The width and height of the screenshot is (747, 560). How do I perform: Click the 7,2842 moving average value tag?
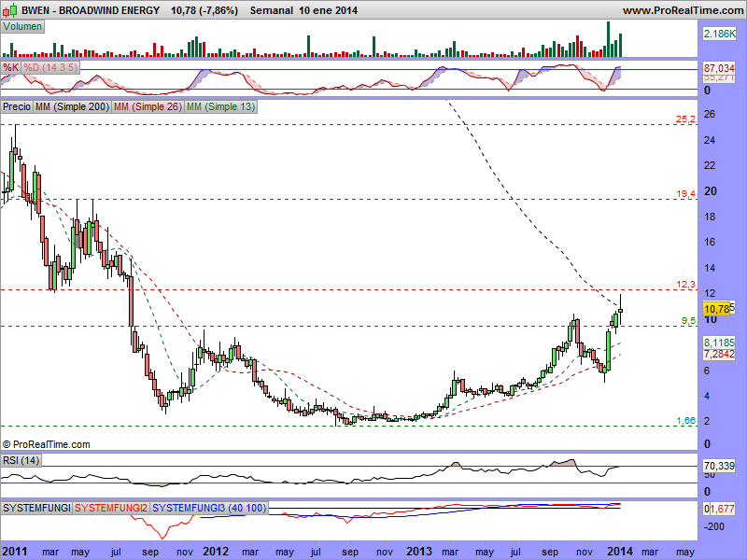(x=719, y=355)
